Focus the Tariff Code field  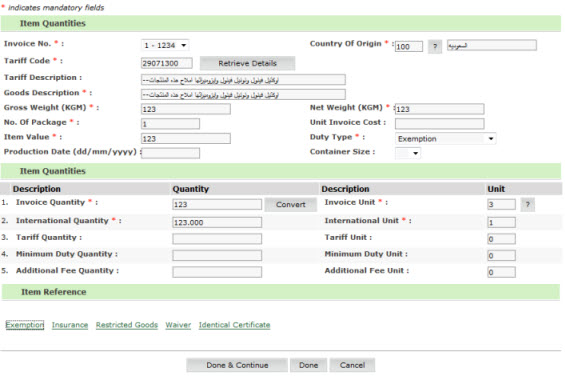[167, 63]
